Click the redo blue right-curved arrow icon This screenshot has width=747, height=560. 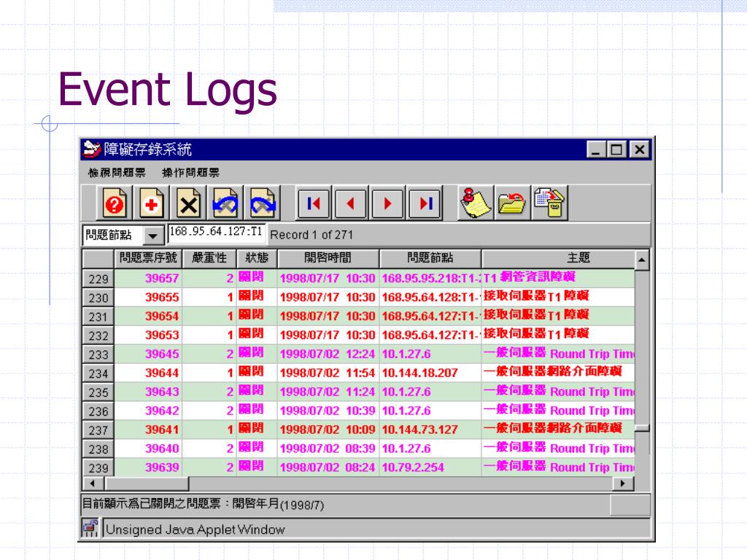[263, 203]
